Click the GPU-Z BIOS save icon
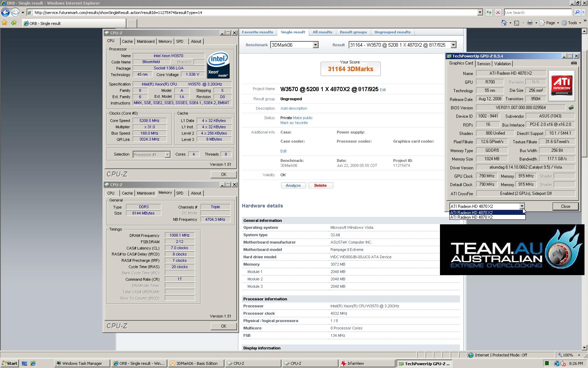Image resolution: width=588 pixels, height=368 pixels. coord(571,108)
